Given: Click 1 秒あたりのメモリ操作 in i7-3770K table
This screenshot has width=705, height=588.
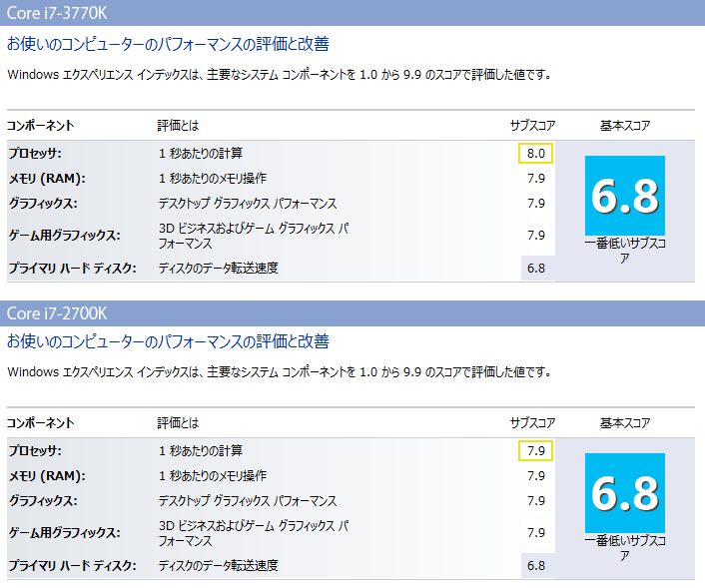Looking at the screenshot, I should click(x=213, y=179).
